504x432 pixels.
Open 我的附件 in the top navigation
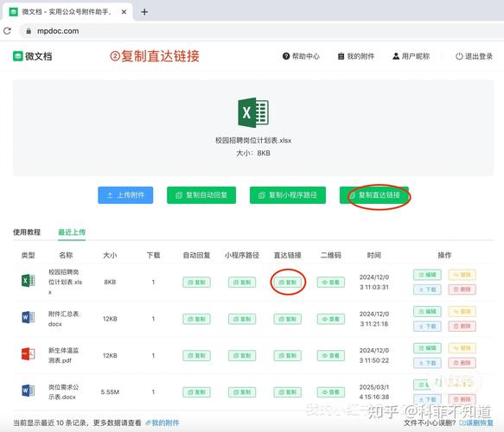pyautogui.click(x=356, y=56)
